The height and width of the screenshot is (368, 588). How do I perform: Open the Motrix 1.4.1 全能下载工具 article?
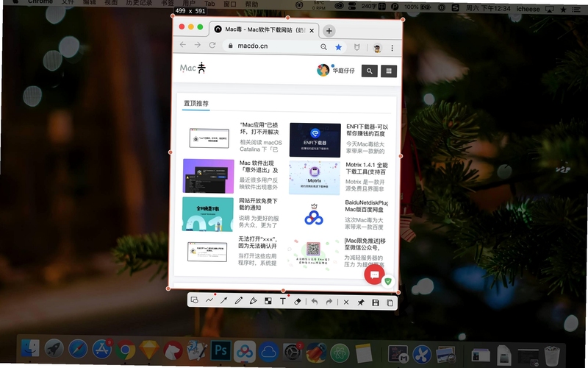[366, 169]
